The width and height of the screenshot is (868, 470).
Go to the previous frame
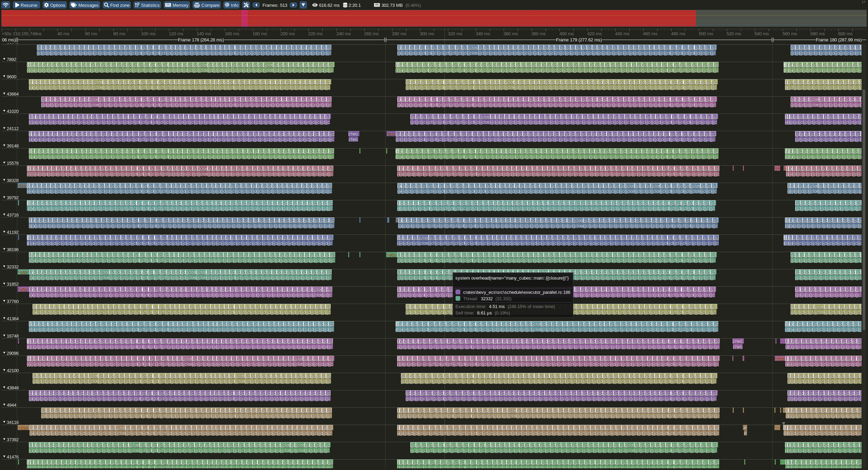tap(256, 5)
